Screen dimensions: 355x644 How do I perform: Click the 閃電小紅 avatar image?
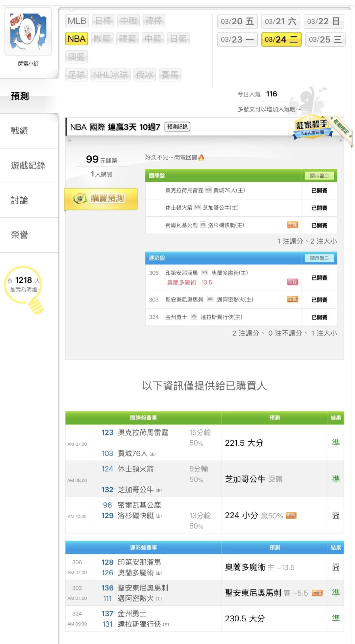tap(28, 32)
